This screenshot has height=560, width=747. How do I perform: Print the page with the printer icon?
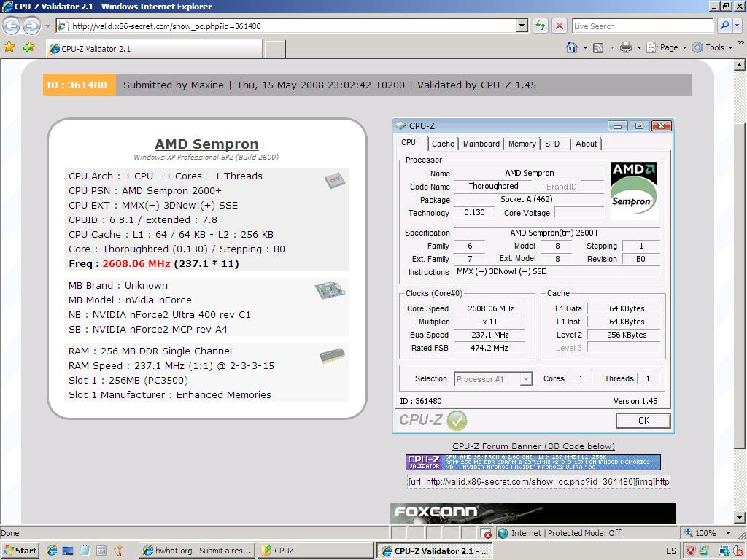(626, 47)
